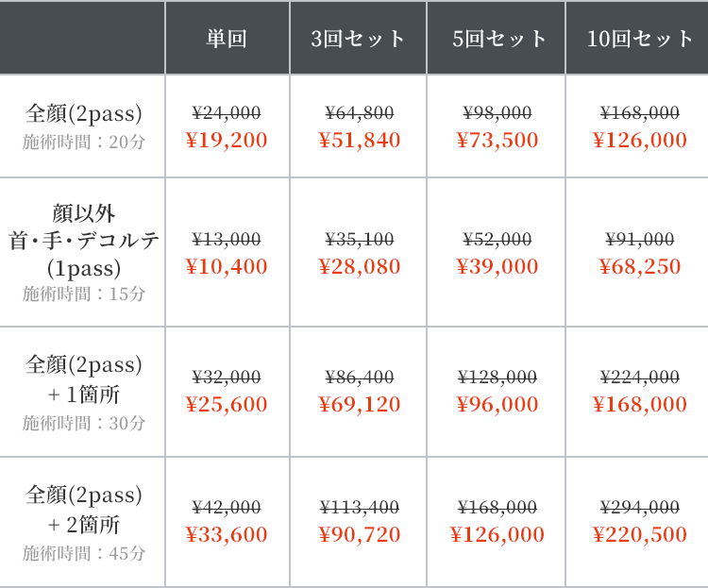Click the 5回セット column header
The width and height of the screenshot is (708, 588).
[497, 39]
